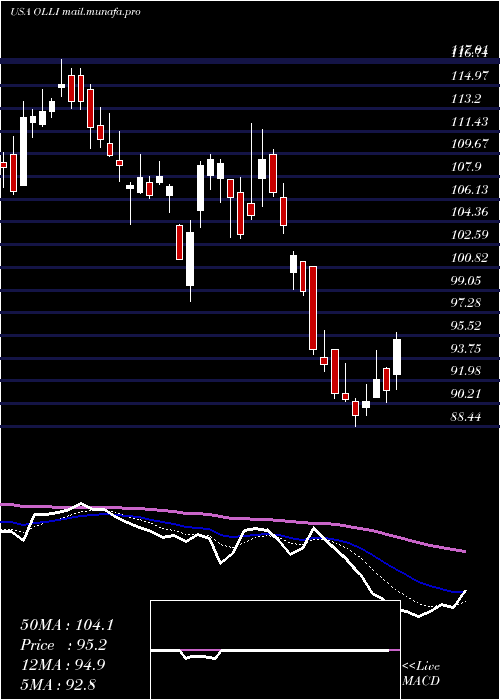500x700 pixels.
Task: Click the 99.05 price axis label
Action: [x=466, y=281]
